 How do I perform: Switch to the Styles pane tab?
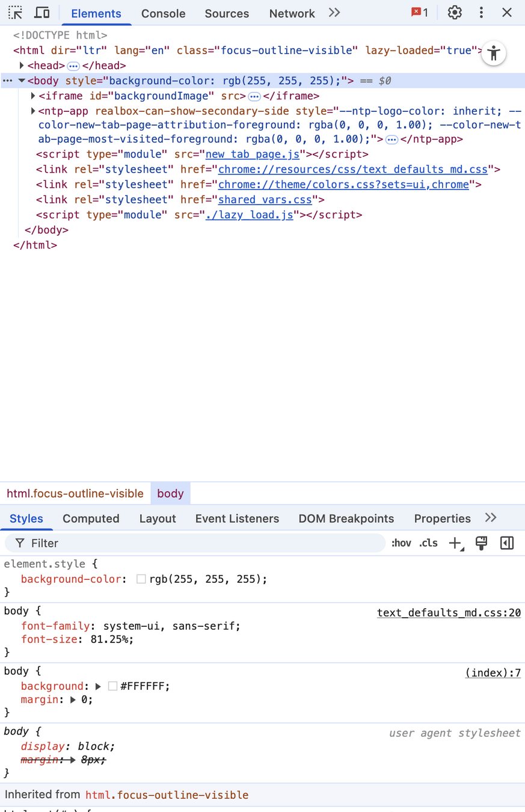click(x=26, y=518)
